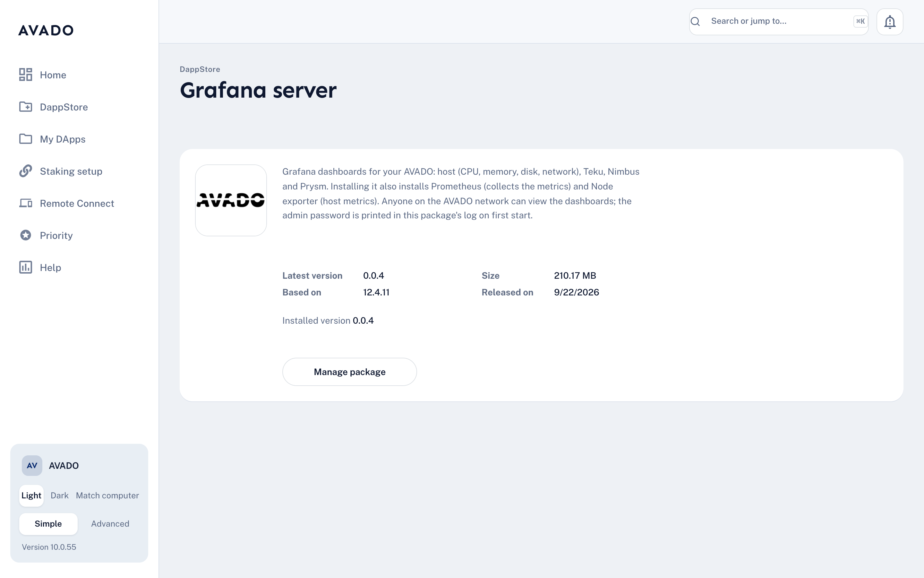Go to DappStore in sidebar
The width and height of the screenshot is (924, 578).
79,107
